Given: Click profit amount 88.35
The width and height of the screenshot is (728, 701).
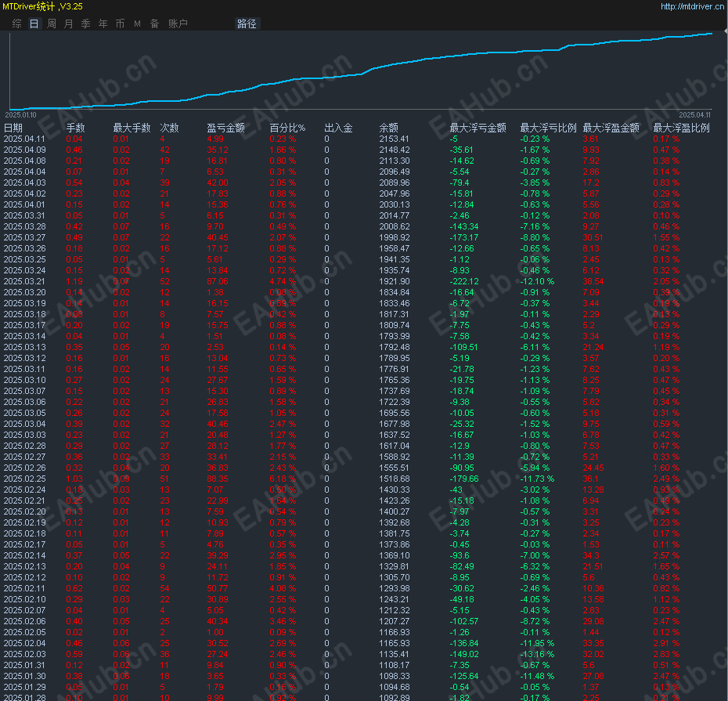Looking at the screenshot, I should pos(218,479).
